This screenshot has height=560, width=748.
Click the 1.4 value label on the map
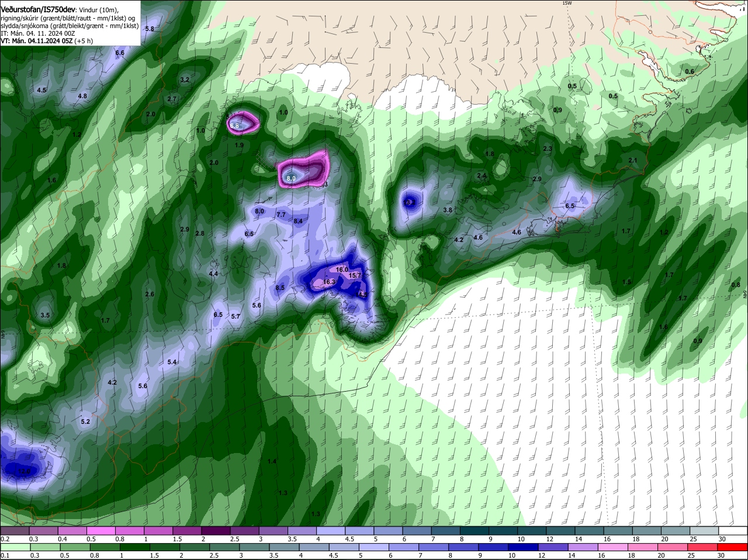[272, 461]
